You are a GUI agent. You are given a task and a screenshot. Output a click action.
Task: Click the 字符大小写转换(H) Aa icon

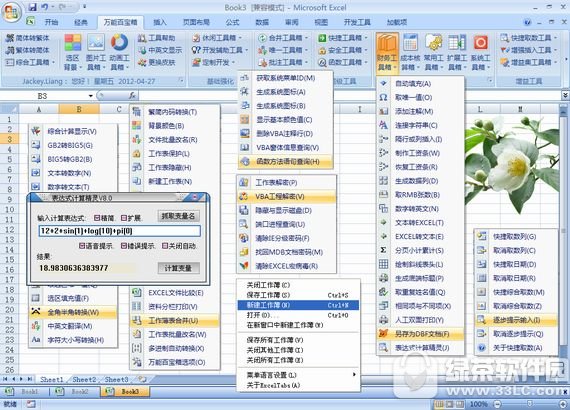[36, 340]
